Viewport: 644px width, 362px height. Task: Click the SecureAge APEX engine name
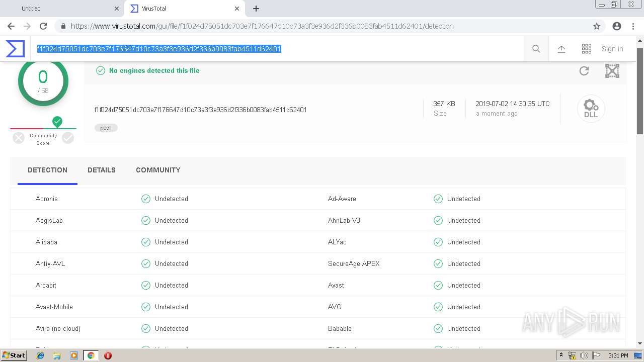pos(354,263)
